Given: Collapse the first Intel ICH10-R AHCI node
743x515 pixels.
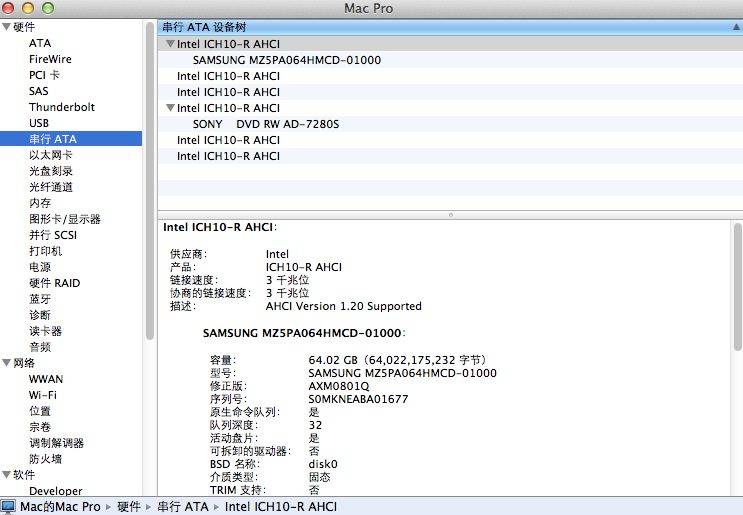Looking at the screenshot, I should pos(170,44).
